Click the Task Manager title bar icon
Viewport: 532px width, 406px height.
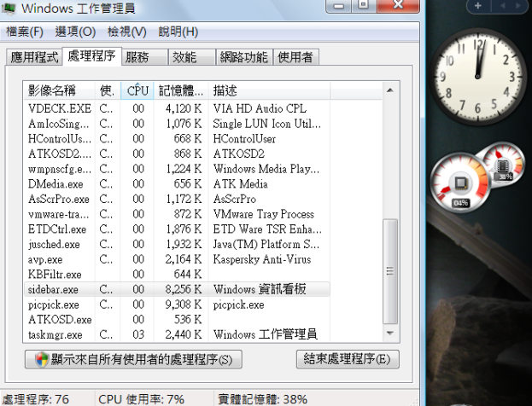point(9,9)
